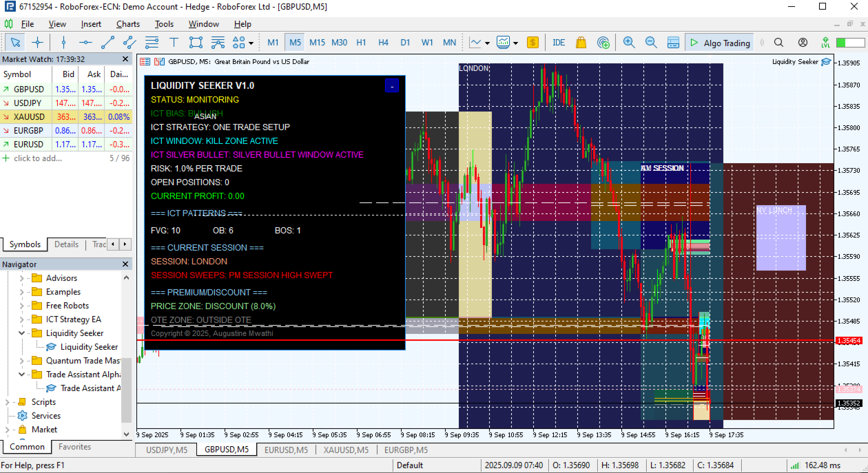Expand the Examples folder
868x473 pixels.
coord(21,292)
